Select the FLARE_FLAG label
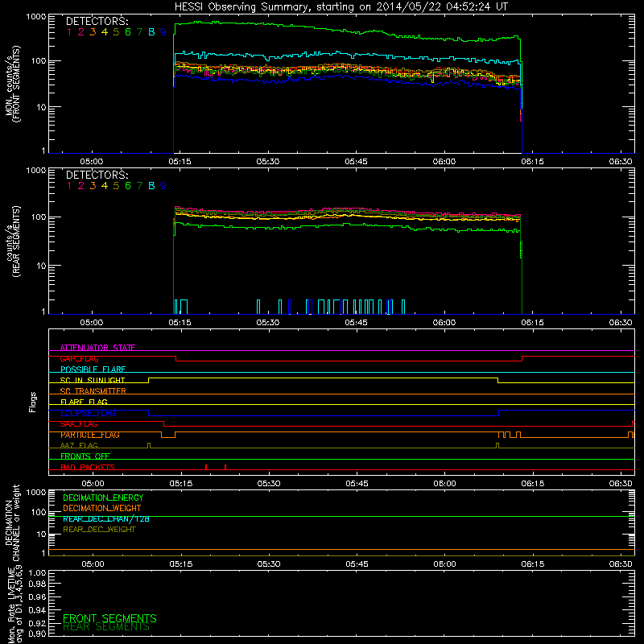Viewport: 644px width, 644px height. coord(84,402)
